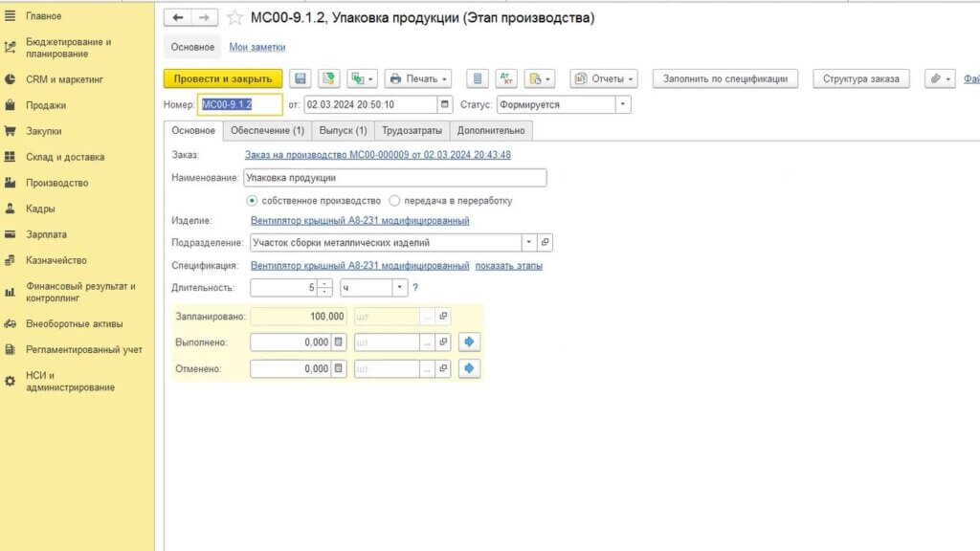
Task: Open the Подразделение dropdown arrow
Action: [x=530, y=242]
